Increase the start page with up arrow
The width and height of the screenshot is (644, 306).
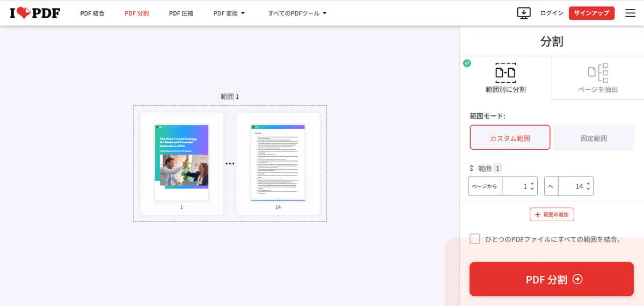point(532,183)
